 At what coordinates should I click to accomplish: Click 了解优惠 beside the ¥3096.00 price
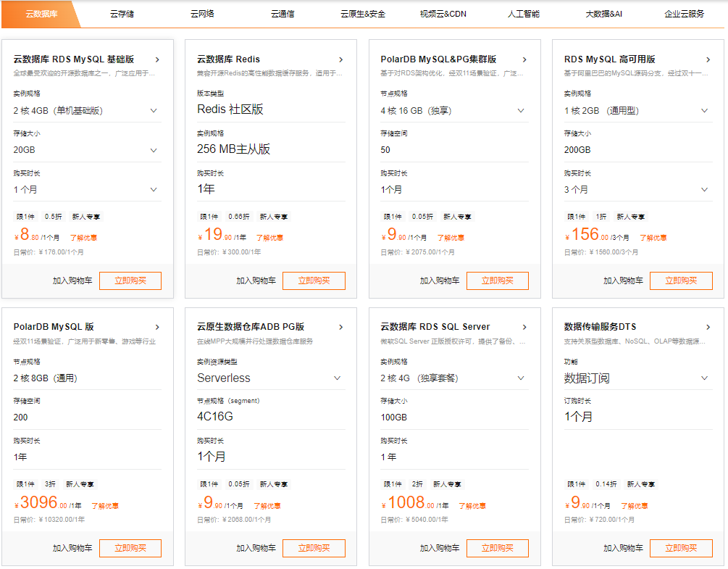[105, 506]
